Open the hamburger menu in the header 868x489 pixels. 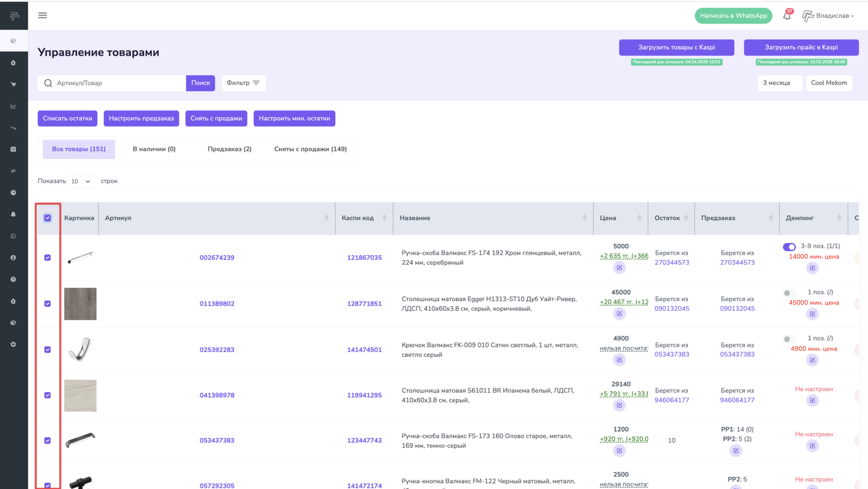[42, 15]
